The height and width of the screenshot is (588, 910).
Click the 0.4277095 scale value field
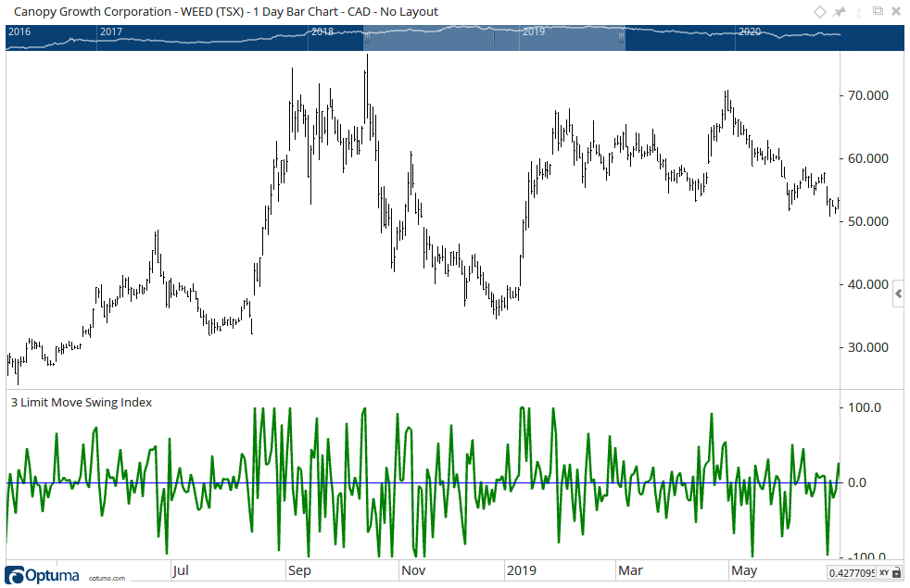coord(852,573)
